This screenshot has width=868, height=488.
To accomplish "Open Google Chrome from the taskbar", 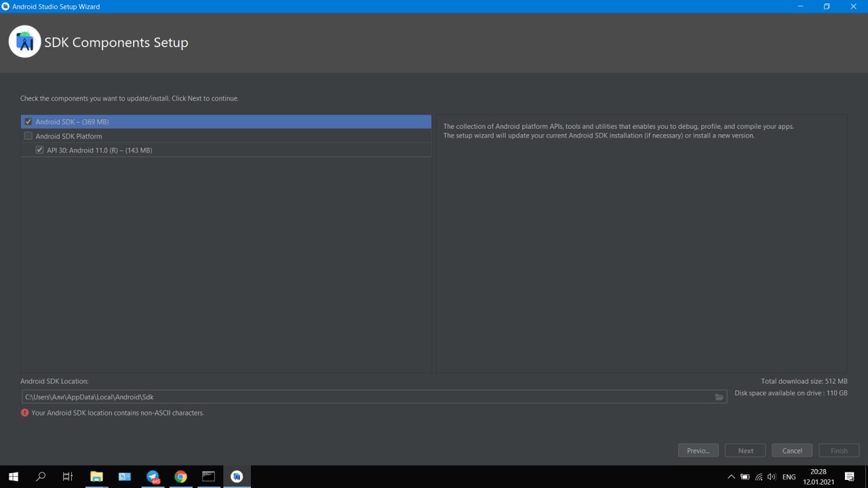I will (180, 476).
